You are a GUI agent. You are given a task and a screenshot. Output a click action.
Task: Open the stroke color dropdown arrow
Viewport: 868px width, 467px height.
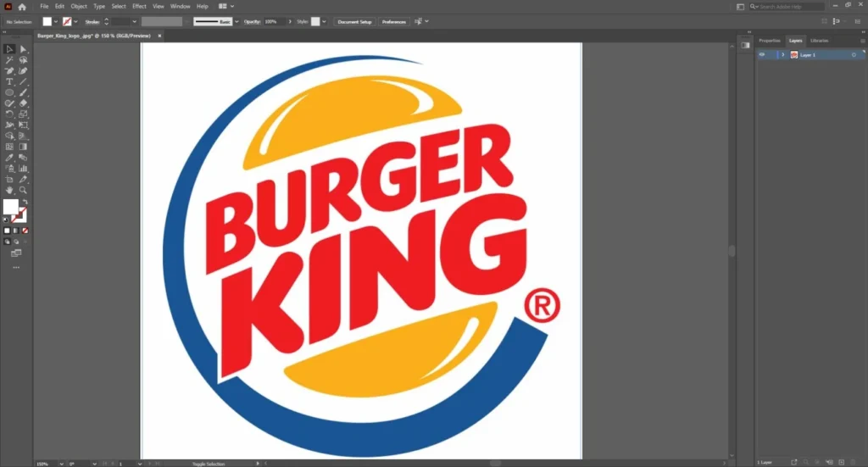[x=75, y=21]
